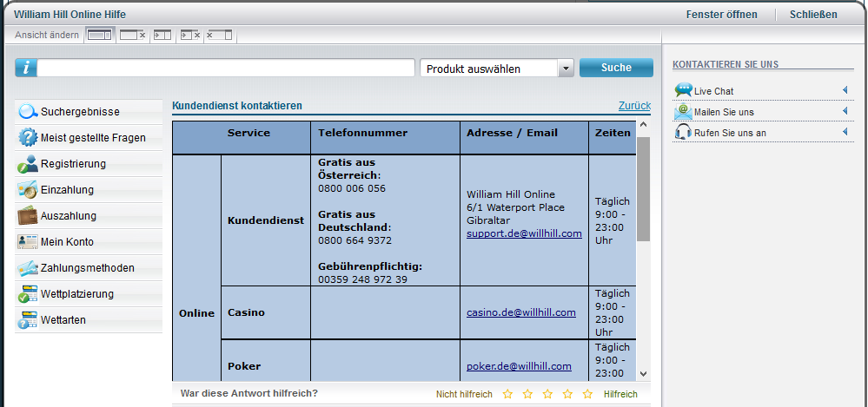This screenshot has width=868, height=407.
Task: Select the first layout view icon
Action: 100,36
